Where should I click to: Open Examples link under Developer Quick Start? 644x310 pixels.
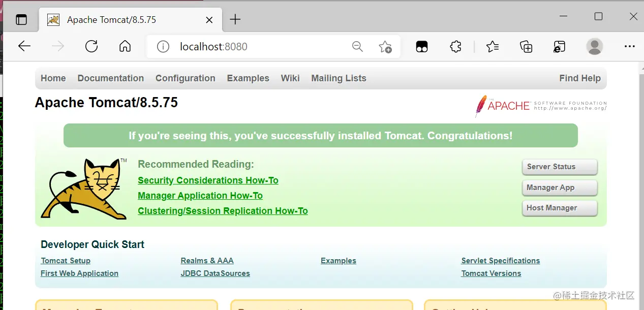click(339, 261)
